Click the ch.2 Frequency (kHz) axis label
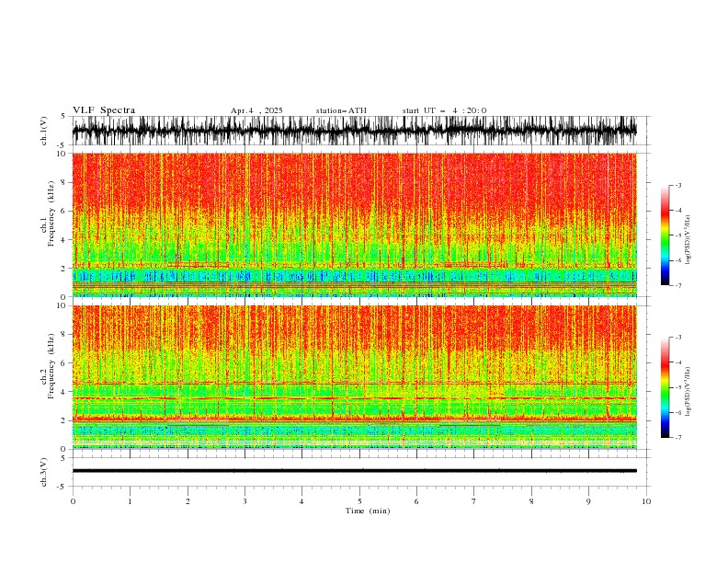This screenshot has width=728, height=563. click(x=48, y=366)
